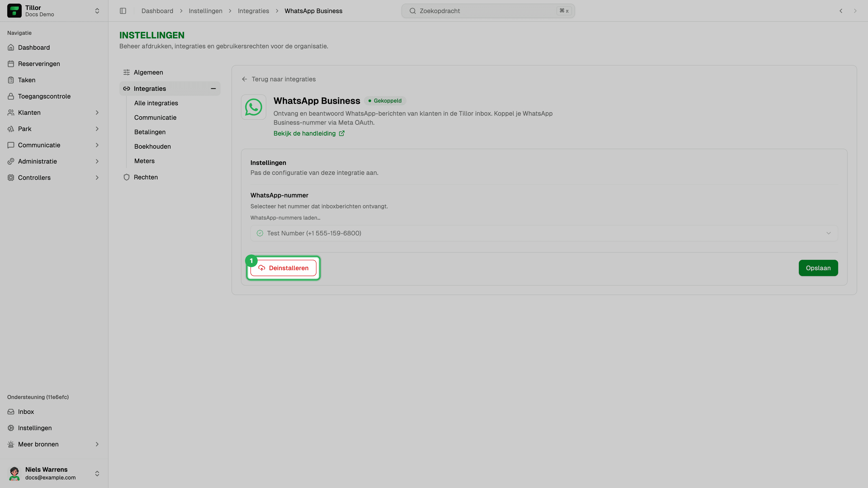This screenshot has width=868, height=488.
Task: Select Betalingen under Integraties
Action: coord(150,132)
